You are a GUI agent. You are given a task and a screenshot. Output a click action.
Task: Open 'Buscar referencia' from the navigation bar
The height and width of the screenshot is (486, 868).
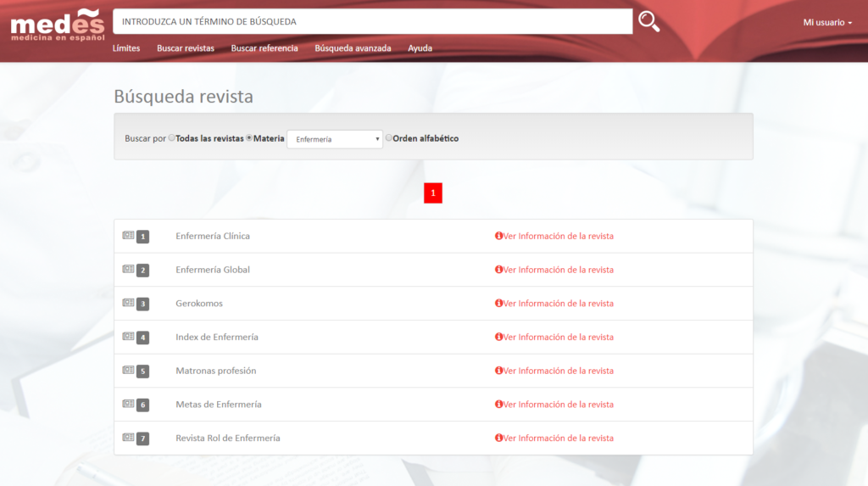(264, 48)
